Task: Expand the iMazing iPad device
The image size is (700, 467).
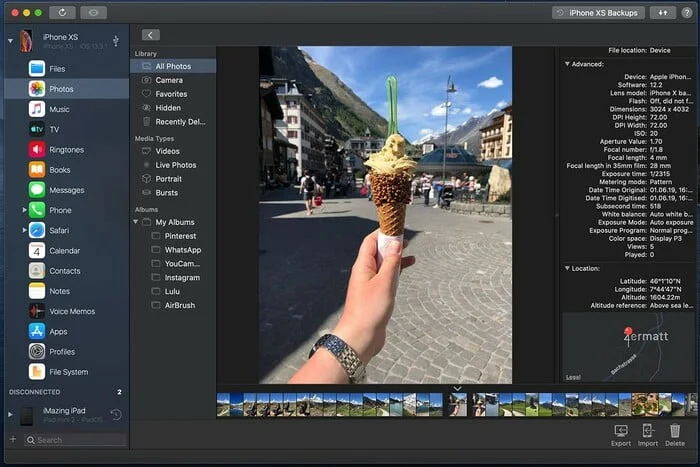Action: (10, 414)
